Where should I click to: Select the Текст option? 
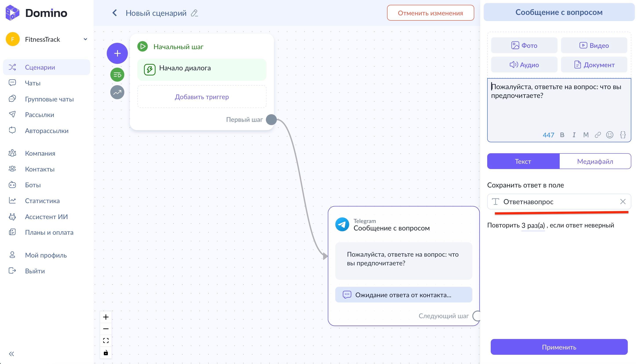click(523, 162)
